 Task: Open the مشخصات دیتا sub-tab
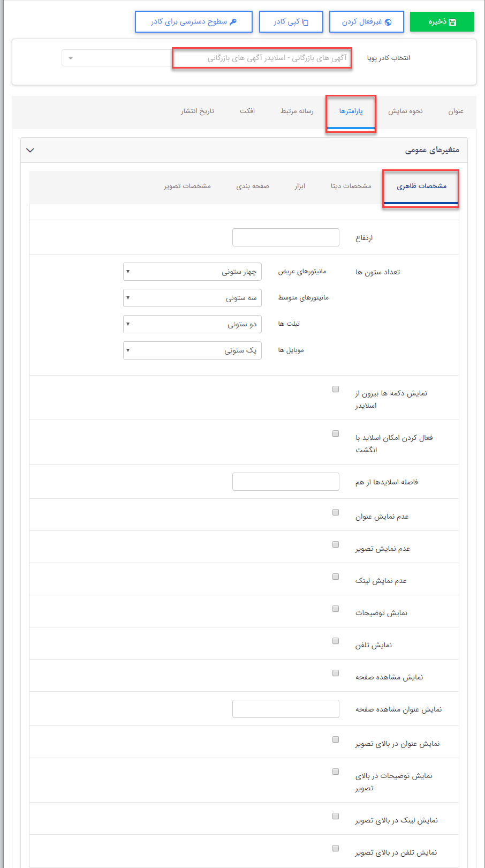coord(351,186)
